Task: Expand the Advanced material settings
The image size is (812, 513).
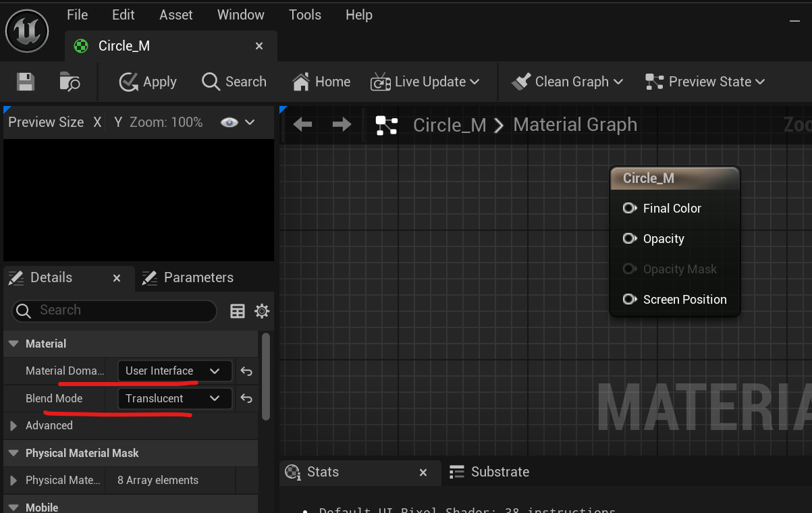Action: click(x=13, y=426)
